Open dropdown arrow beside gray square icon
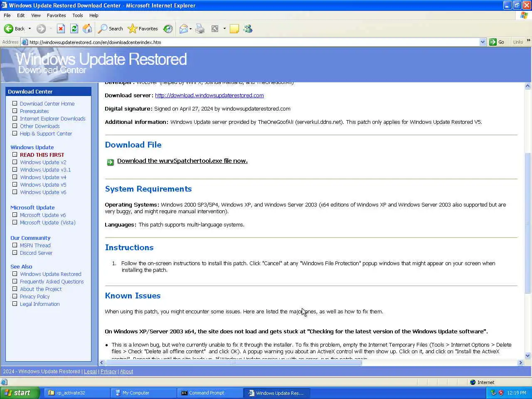 (224, 29)
